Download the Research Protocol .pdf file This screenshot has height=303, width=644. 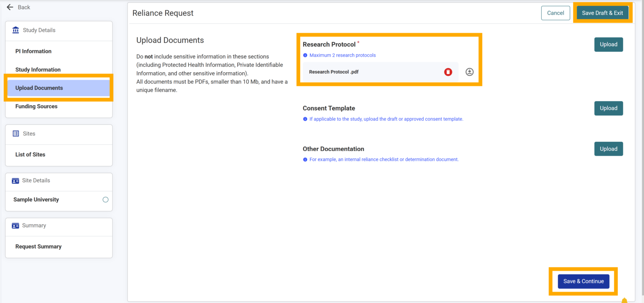pos(469,72)
